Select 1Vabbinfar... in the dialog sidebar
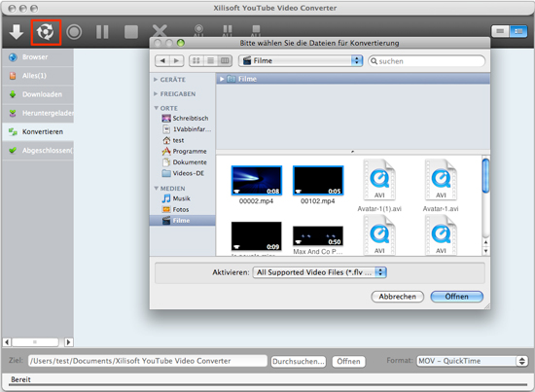 pos(187,129)
